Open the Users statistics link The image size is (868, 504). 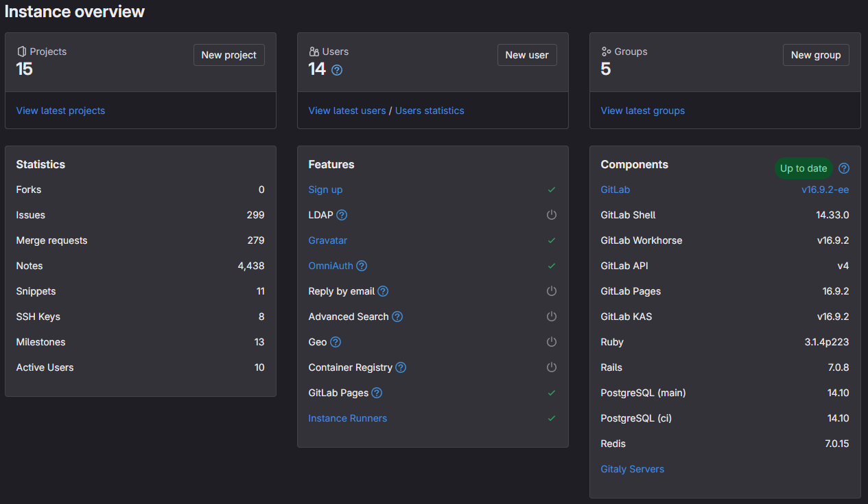(430, 111)
